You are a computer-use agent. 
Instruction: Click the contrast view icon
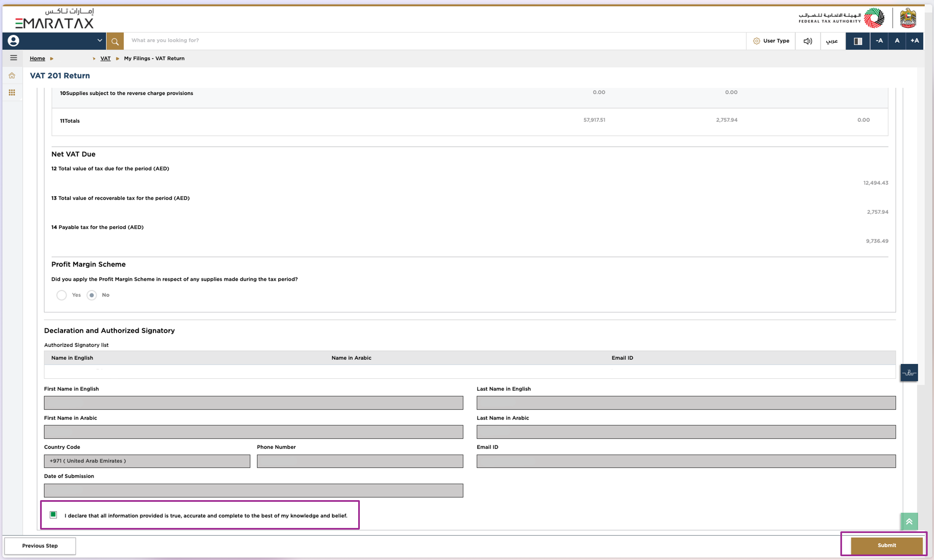858,41
